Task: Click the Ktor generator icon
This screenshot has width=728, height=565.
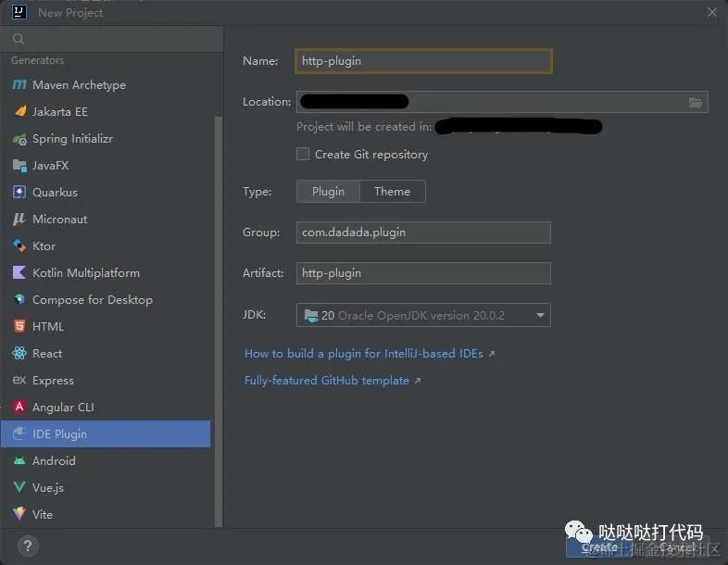Action: 19,245
